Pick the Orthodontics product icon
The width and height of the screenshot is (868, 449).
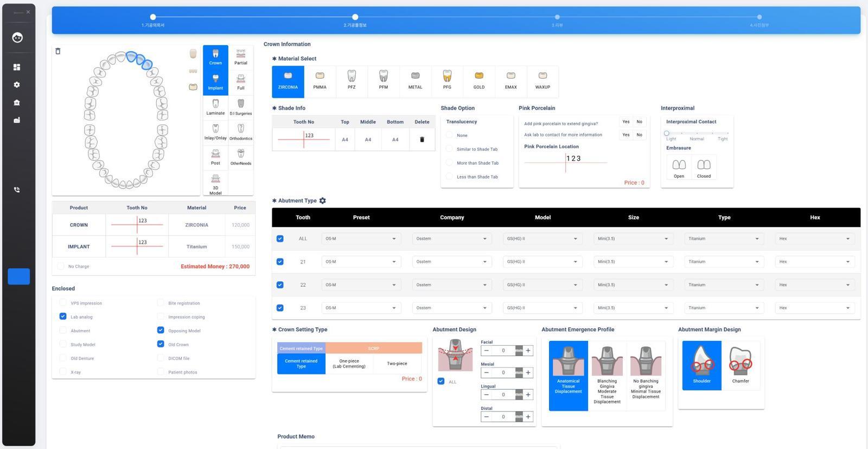point(241,132)
